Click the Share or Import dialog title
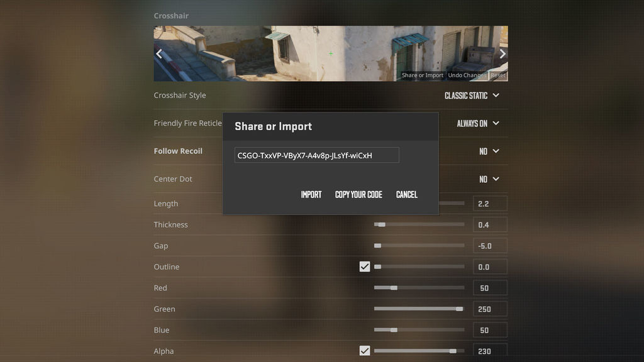Viewport: 644px width, 362px height. point(273,126)
